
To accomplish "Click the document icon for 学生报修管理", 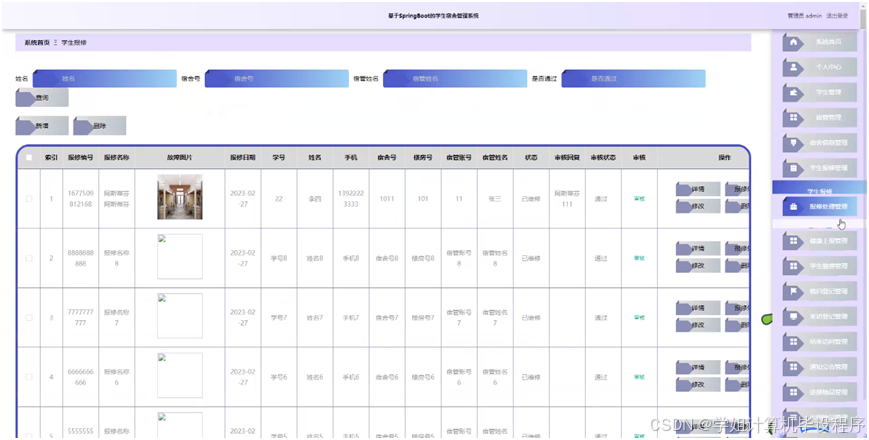I will [x=794, y=168].
